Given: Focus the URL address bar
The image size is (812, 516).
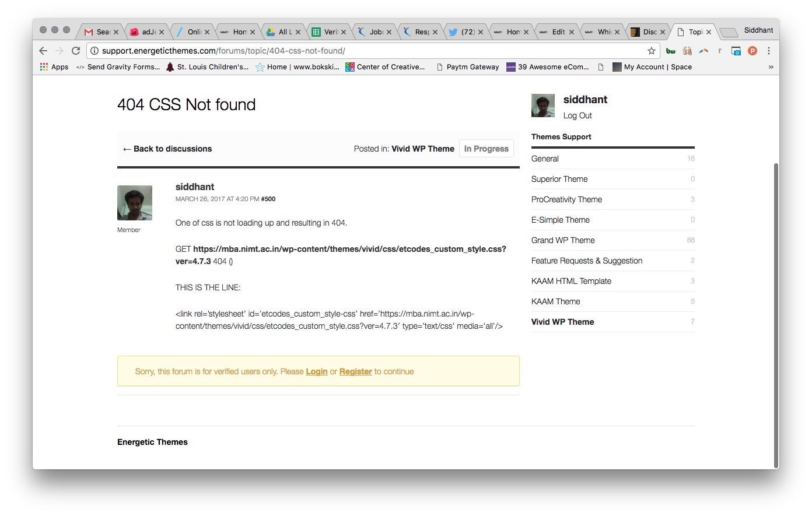Looking at the screenshot, I should [x=373, y=51].
